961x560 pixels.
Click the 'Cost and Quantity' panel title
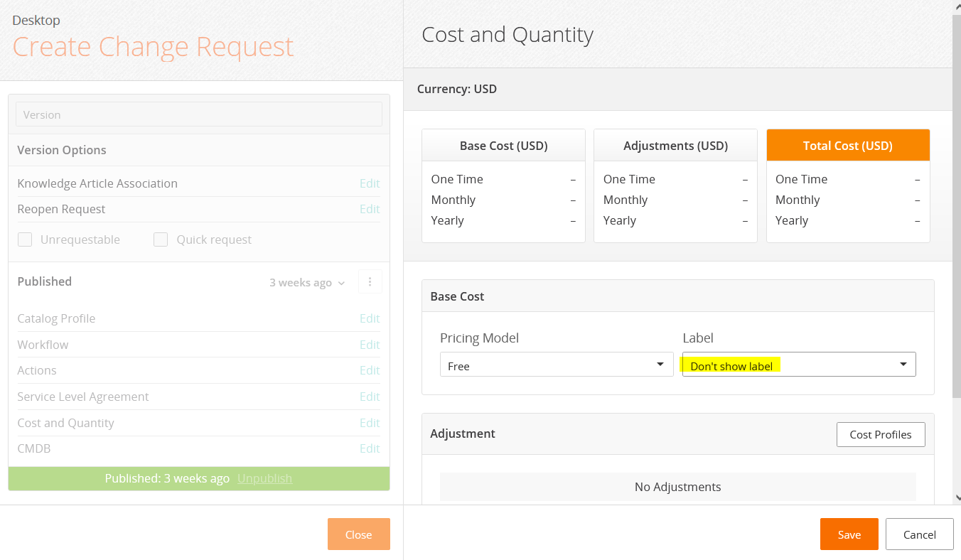pyautogui.click(x=508, y=35)
